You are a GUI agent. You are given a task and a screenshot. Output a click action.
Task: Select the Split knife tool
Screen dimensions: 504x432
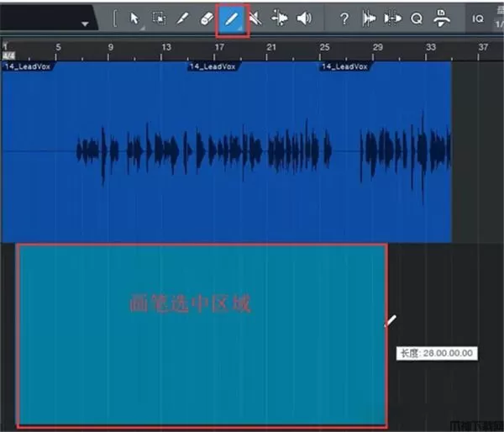coord(182,18)
